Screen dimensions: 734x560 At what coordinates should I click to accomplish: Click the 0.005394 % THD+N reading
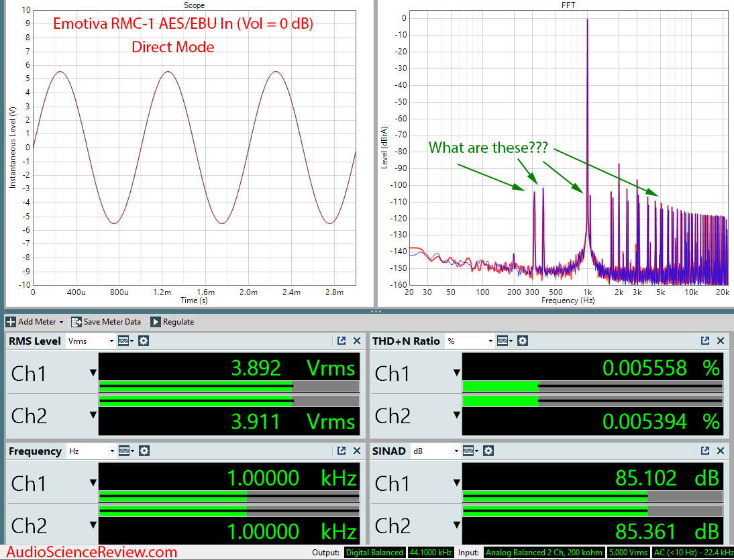(x=661, y=422)
